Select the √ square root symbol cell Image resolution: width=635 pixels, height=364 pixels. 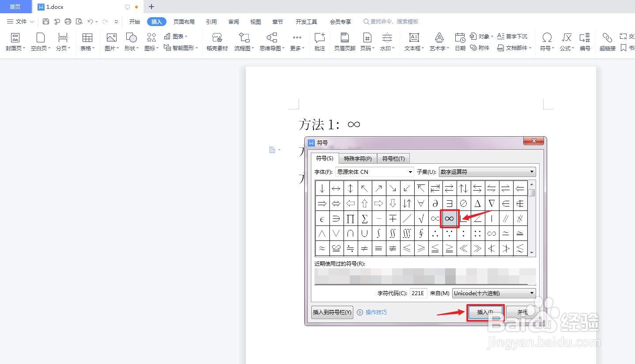pos(421,218)
